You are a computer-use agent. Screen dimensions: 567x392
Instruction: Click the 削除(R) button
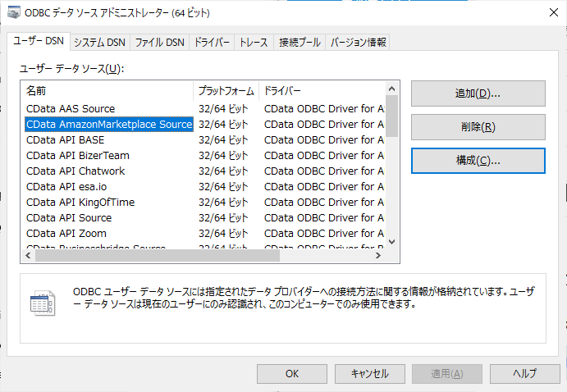click(x=478, y=127)
